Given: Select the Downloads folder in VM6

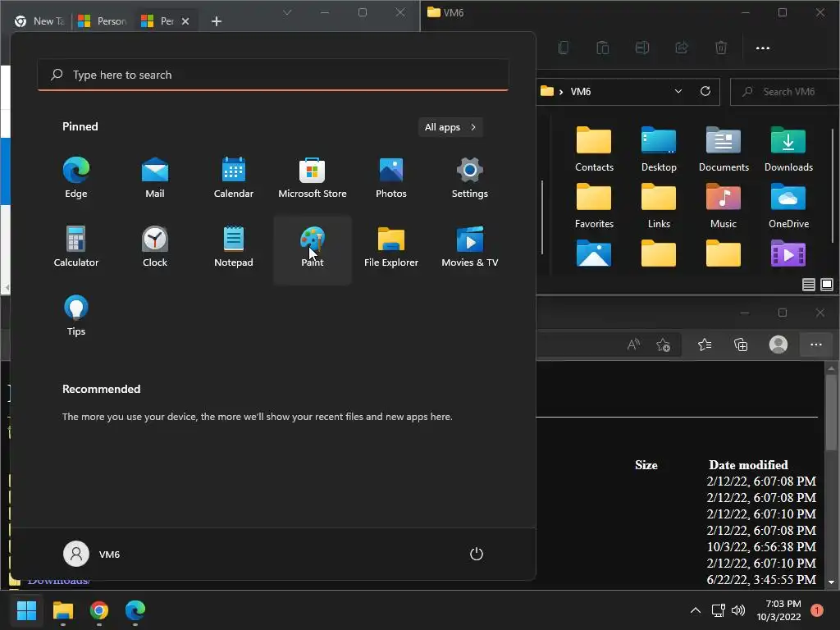Looking at the screenshot, I should pos(788,149).
